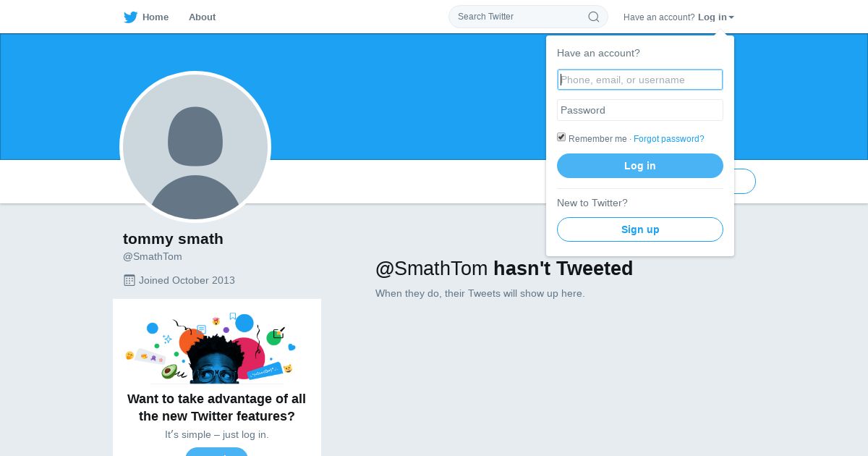Focus the Phone, email, or username field
The width and height of the screenshot is (868, 456).
(x=639, y=80)
